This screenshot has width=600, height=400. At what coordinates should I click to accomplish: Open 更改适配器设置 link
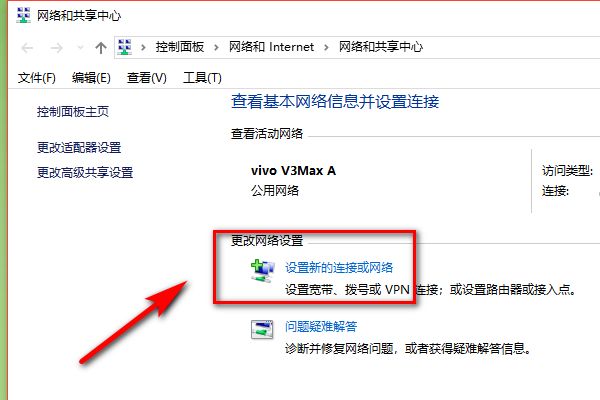coord(79,148)
